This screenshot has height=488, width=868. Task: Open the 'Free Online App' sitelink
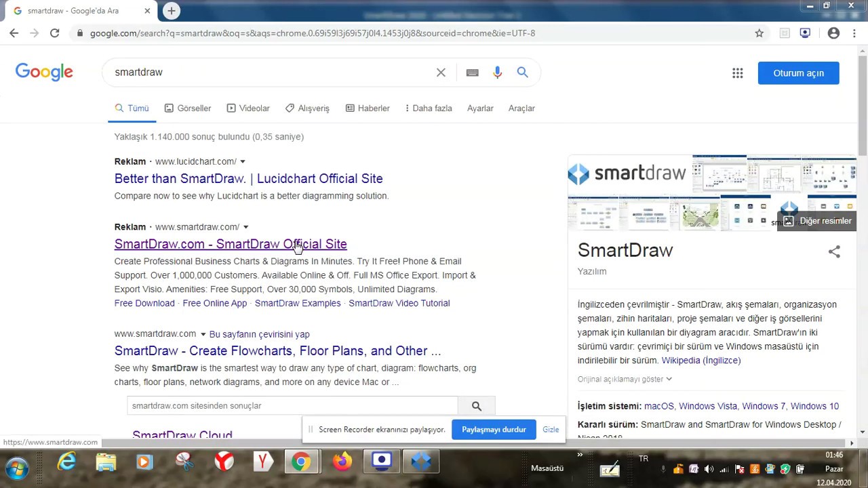214,304
